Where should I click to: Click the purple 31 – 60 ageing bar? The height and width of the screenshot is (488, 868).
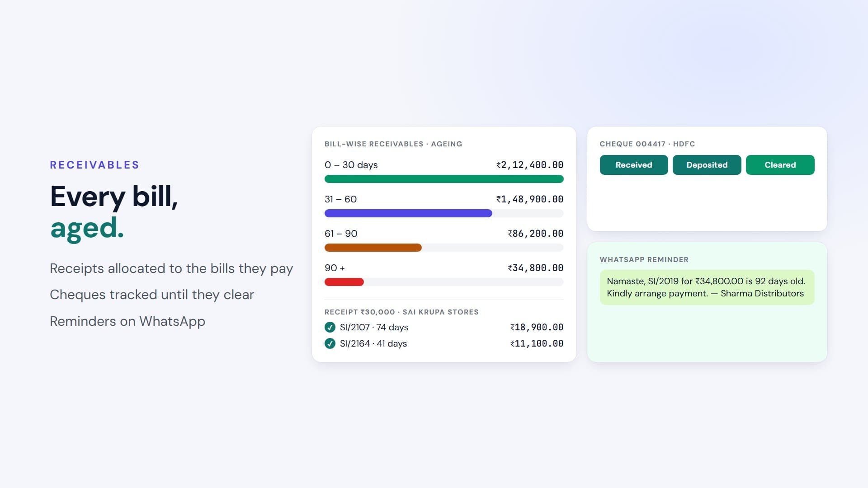click(x=408, y=213)
